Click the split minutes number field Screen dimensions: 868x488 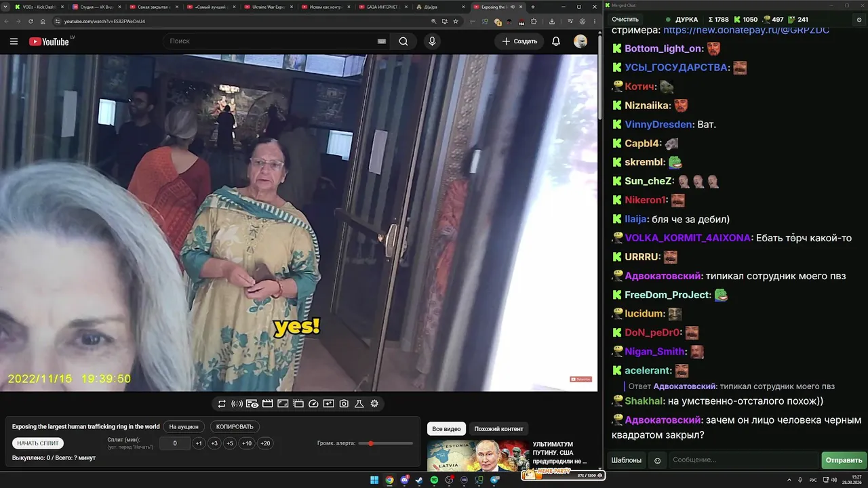tap(175, 443)
